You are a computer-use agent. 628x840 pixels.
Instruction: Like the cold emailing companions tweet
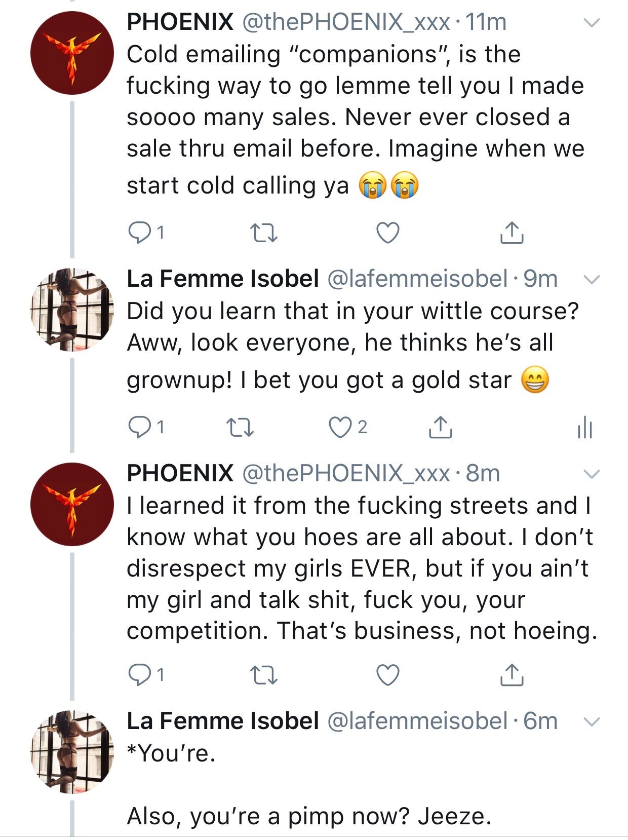(388, 233)
